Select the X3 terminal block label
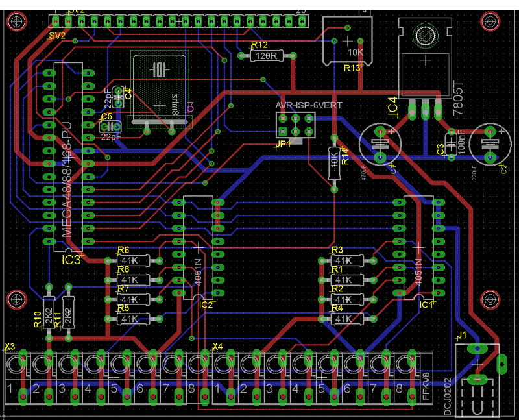This screenshot has height=420, width=519. point(10,347)
